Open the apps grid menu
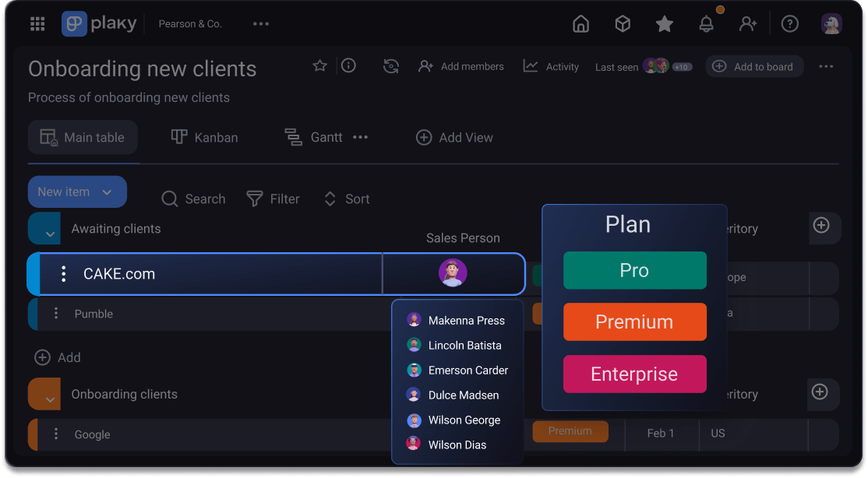 [37, 23]
